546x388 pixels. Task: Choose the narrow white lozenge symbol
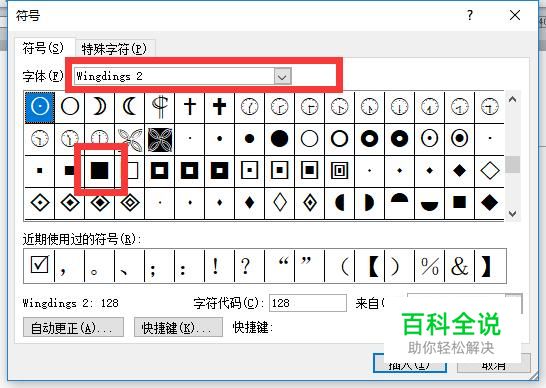click(x=280, y=203)
